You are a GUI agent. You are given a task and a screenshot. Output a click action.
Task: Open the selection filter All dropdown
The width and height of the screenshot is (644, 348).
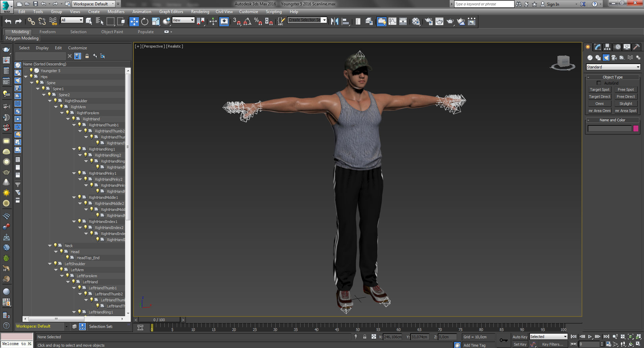point(72,20)
